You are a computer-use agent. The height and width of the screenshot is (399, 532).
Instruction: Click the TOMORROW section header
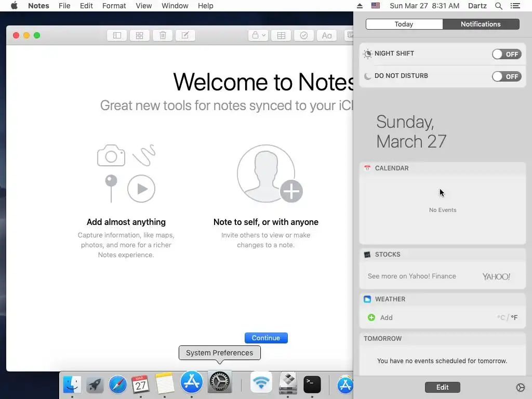382,339
